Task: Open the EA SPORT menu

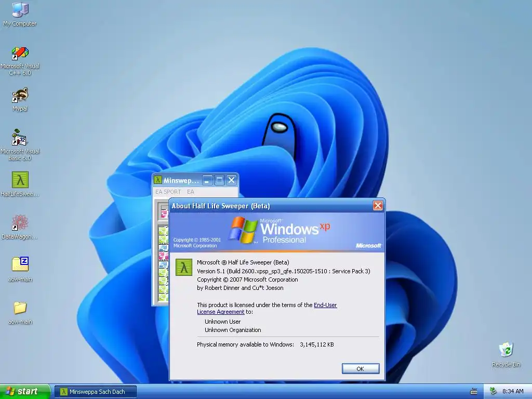Action: coord(168,192)
